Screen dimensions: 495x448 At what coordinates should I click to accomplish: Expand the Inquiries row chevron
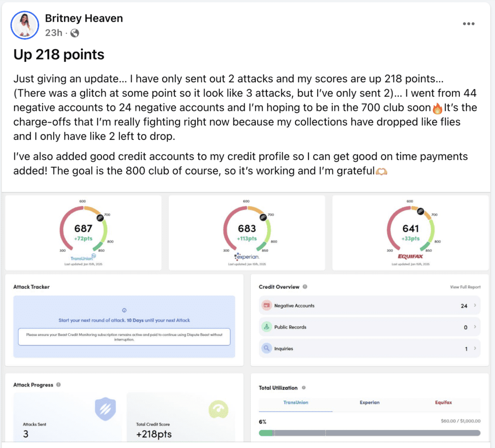click(x=474, y=348)
